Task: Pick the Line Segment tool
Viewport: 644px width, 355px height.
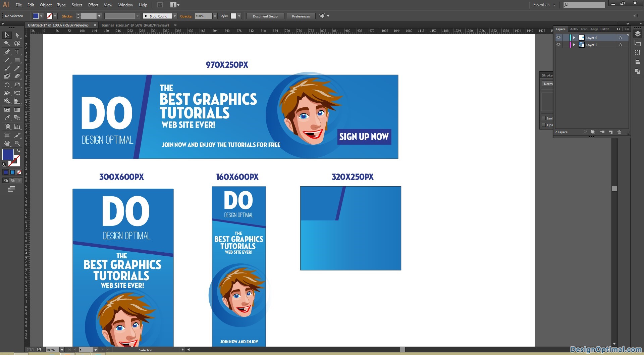Action: tap(7, 60)
